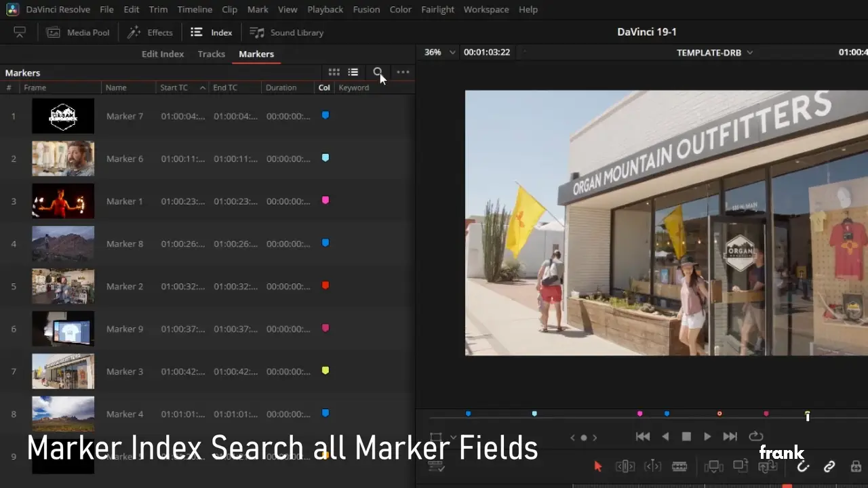Open the 36% viewer zoom dropdown
This screenshot has width=868, height=488.
point(439,52)
